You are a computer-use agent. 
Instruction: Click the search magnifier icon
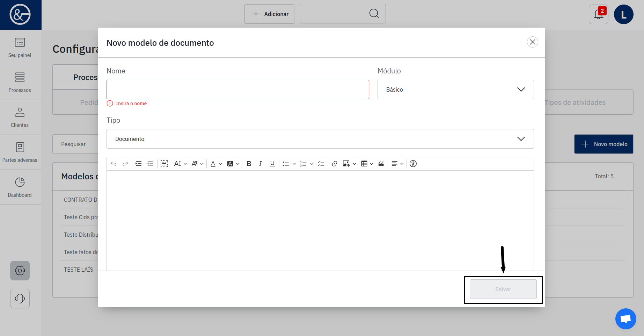point(374,14)
